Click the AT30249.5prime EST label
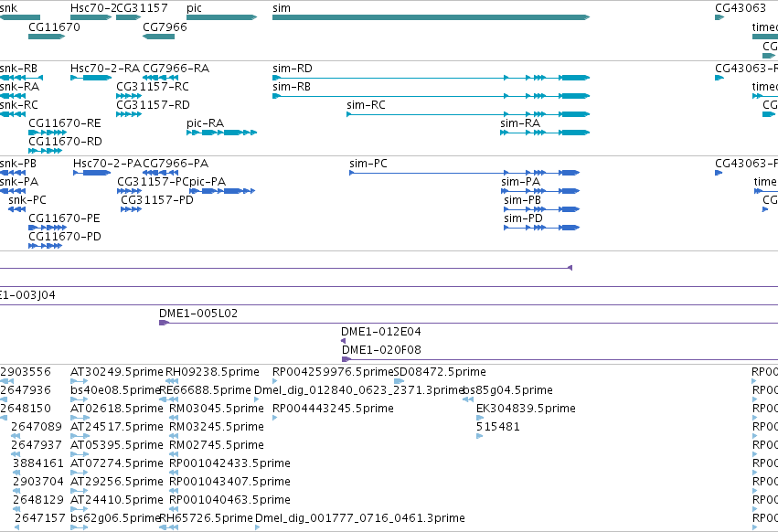Image resolution: width=778 pixels, height=532 pixels. (x=117, y=372)
